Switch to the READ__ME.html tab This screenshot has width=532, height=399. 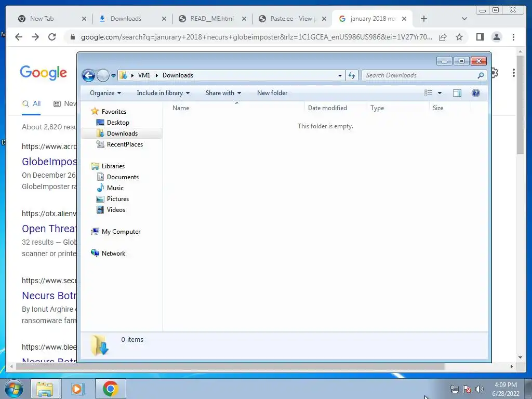pos(212,19)
